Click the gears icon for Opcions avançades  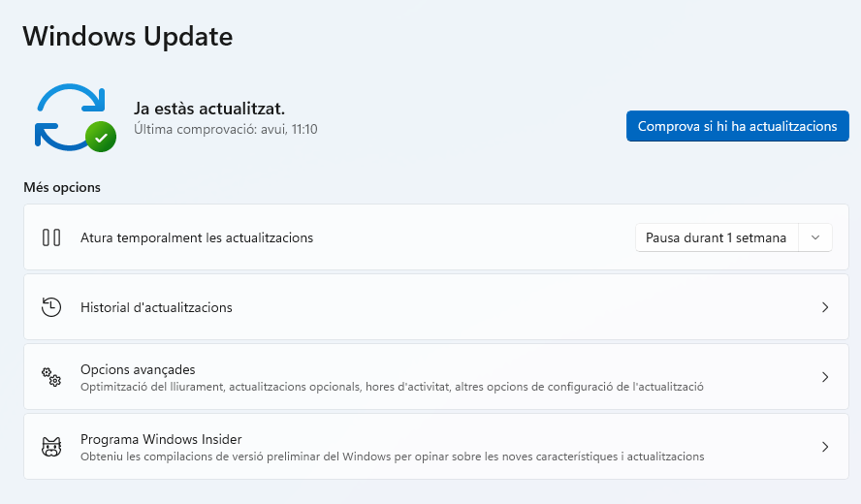[x=51, y=377]
